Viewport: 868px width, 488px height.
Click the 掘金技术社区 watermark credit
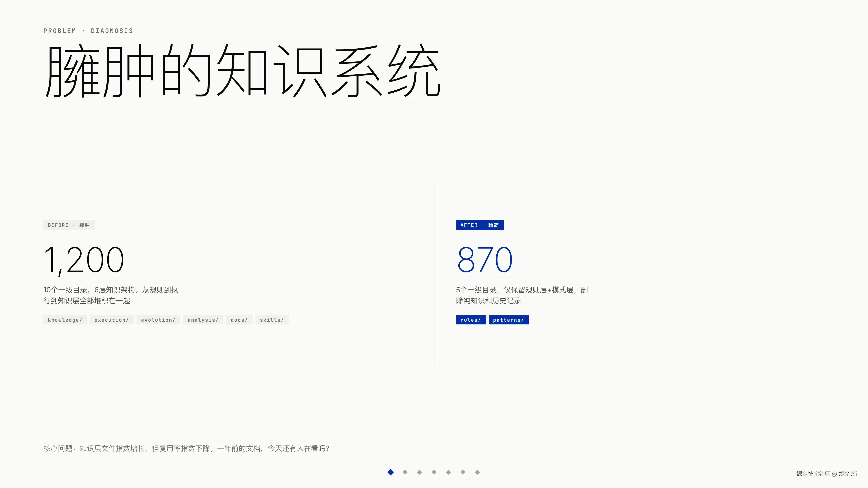pyautogui.click(x=827, y=474)
